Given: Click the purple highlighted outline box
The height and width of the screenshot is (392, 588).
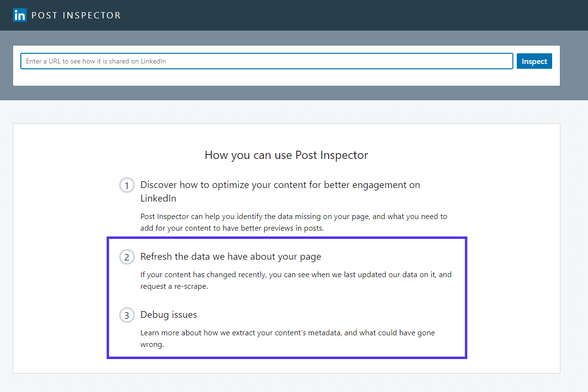Looking at the screenshot, I should coord(286,237).
